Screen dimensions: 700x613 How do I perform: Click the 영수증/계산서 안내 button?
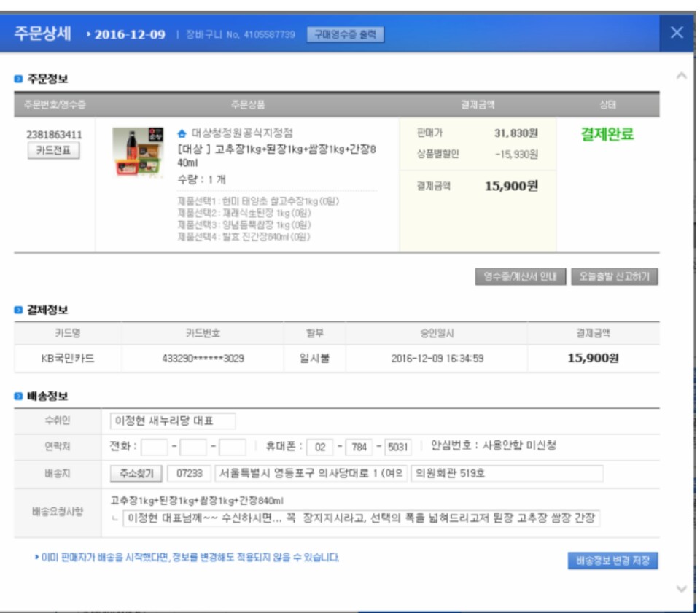[520, 277]
